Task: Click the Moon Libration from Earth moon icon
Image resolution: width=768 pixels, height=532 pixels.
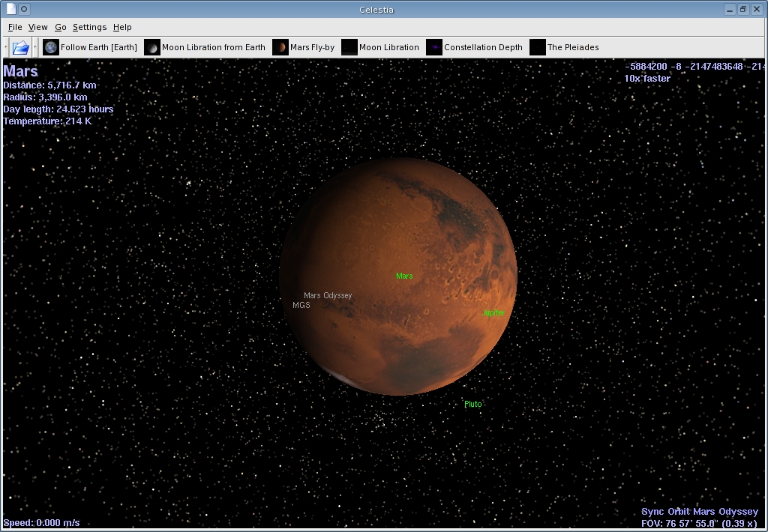Action: 152,47
